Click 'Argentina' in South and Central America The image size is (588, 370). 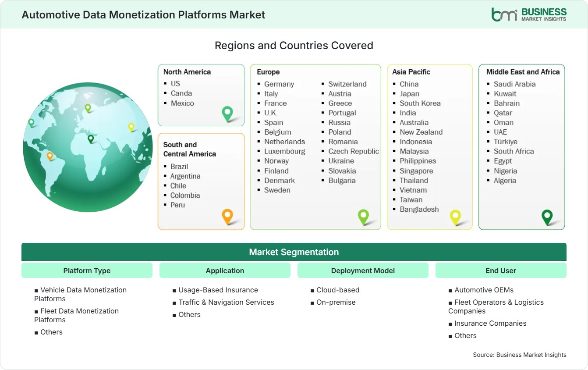coord(185,176)
